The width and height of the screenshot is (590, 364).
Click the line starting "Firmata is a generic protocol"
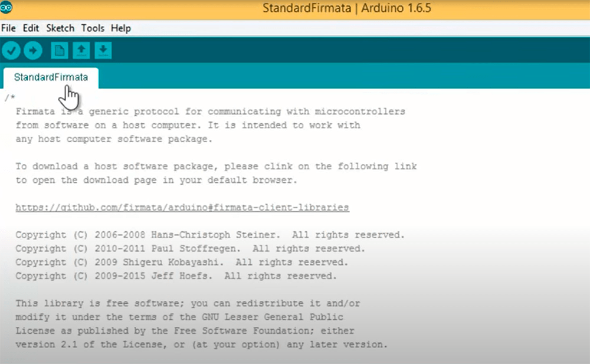pos(211,112)
